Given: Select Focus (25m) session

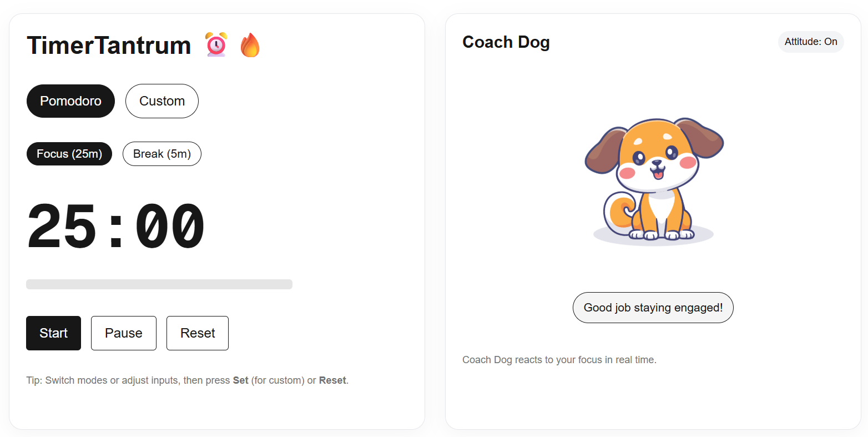Looking at the screenshot, I should click(69, 154).
